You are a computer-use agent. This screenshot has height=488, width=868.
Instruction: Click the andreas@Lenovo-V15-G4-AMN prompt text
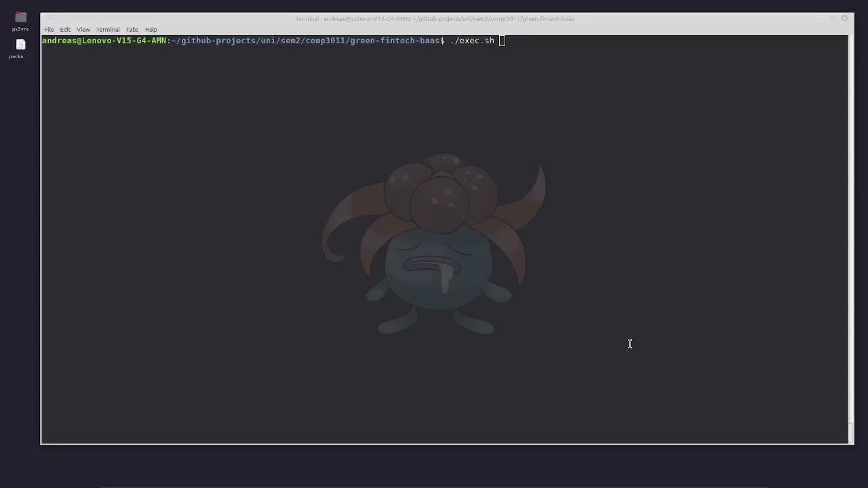104,41
